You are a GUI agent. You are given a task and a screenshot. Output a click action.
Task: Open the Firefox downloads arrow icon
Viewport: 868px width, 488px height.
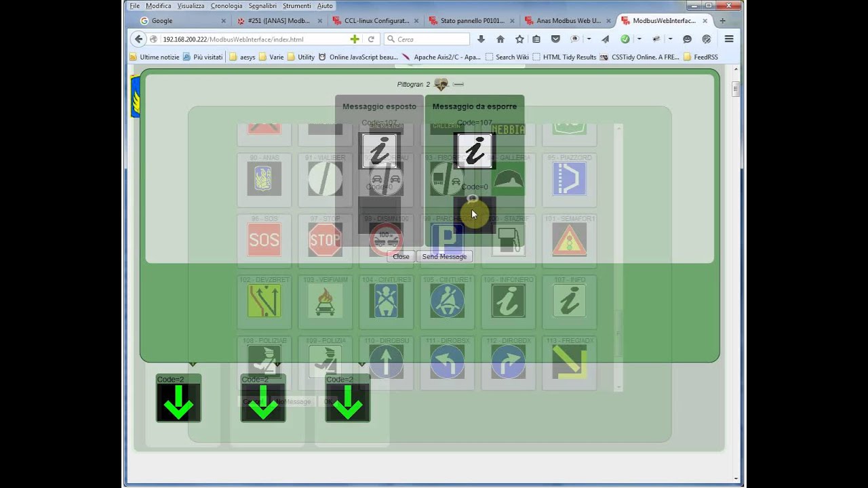tap(481, 39)
